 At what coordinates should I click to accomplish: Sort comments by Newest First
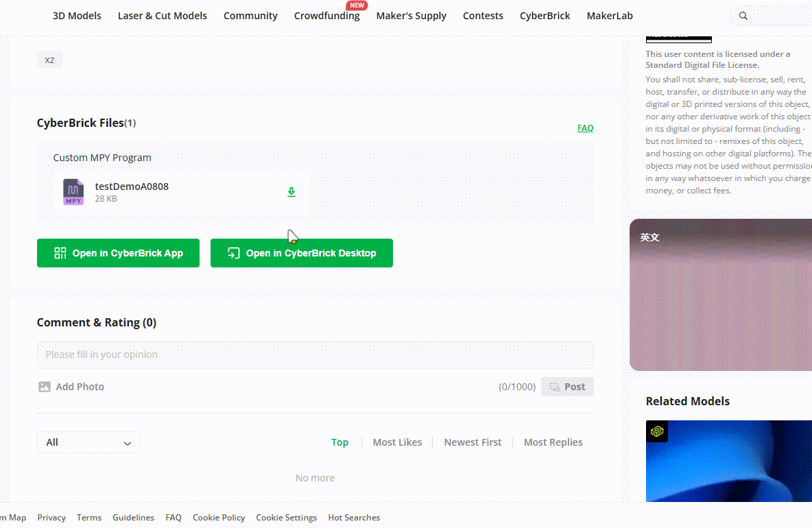click(473, 442)
